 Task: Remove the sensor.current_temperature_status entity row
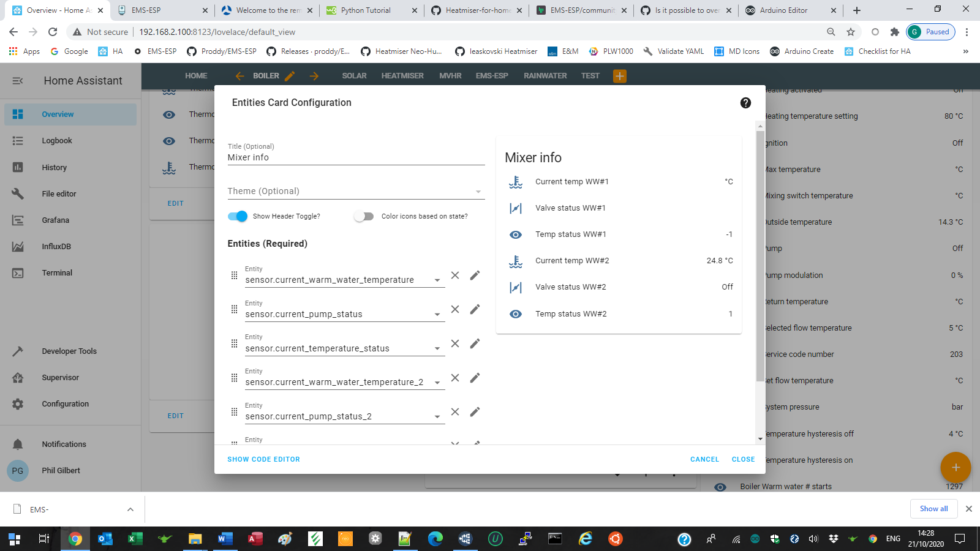[455, 343]
